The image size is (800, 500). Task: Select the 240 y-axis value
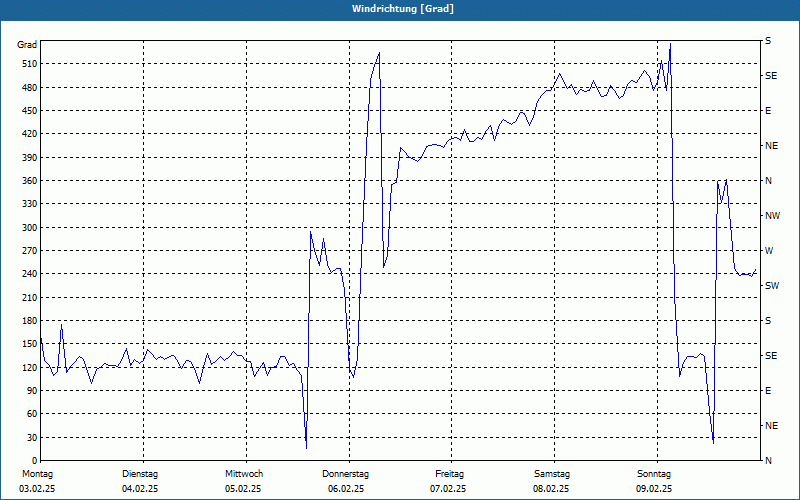click(x=30, y=274)
